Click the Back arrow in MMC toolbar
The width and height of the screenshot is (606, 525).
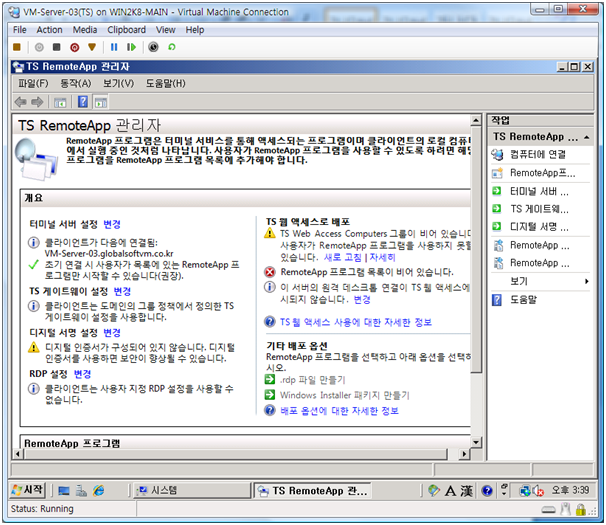(x=20, y=102)
